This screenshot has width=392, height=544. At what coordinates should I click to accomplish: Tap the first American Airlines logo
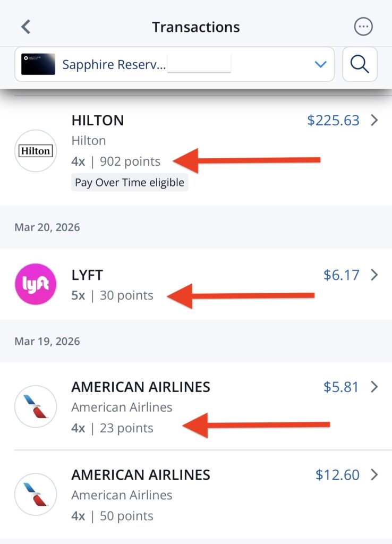pyautogui.click(x=36, y=406)
